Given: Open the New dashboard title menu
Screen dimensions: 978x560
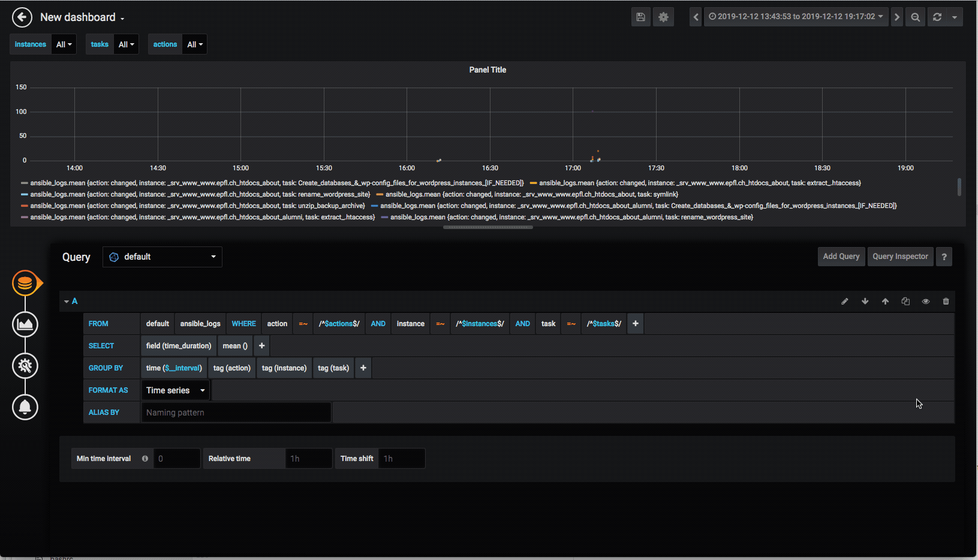Looking at the screenshot, I should [x=82, y=17].
